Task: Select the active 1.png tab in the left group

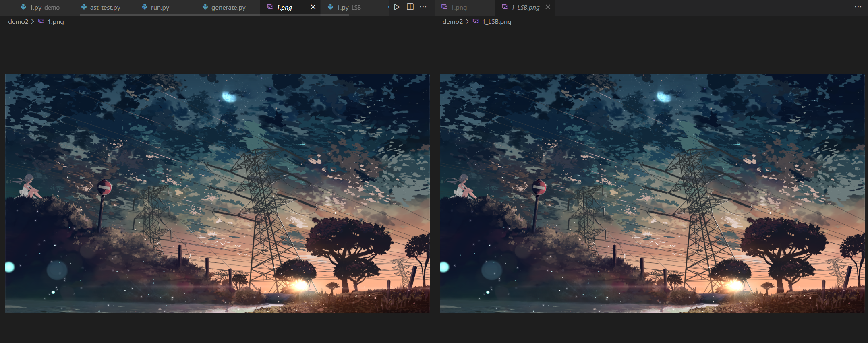Action: 290,7
